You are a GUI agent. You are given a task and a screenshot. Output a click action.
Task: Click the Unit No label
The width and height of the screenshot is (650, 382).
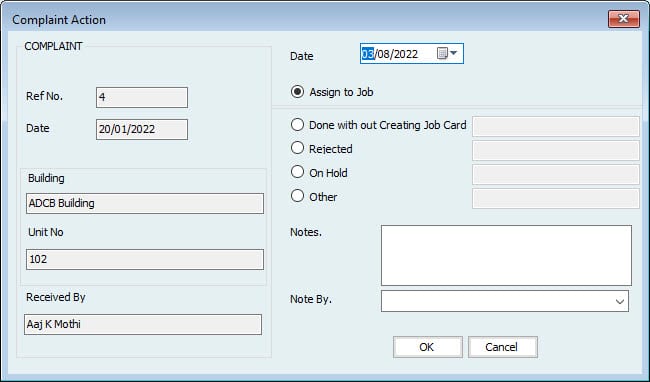coord(46,232)
